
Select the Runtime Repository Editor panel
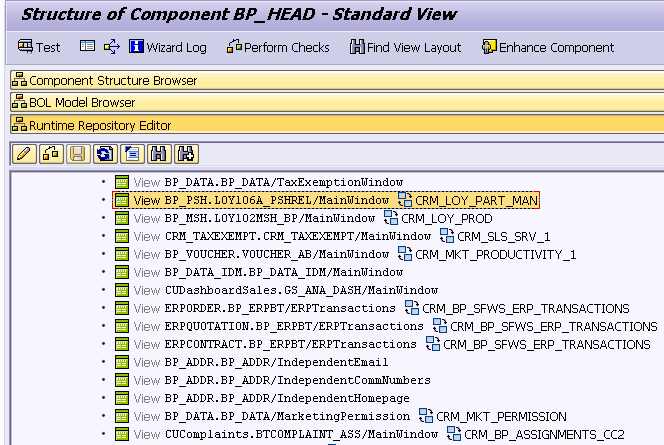(x=337, y=125)
